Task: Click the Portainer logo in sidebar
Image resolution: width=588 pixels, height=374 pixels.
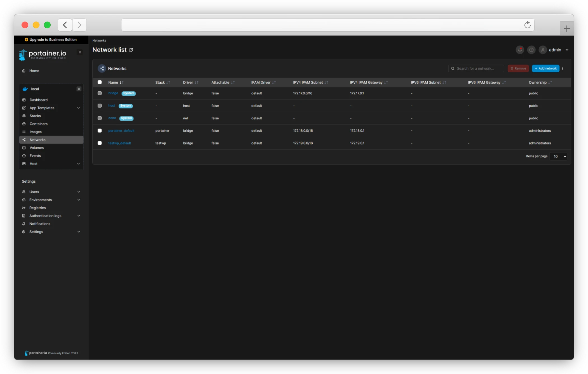Action: (x=43, y=55)
